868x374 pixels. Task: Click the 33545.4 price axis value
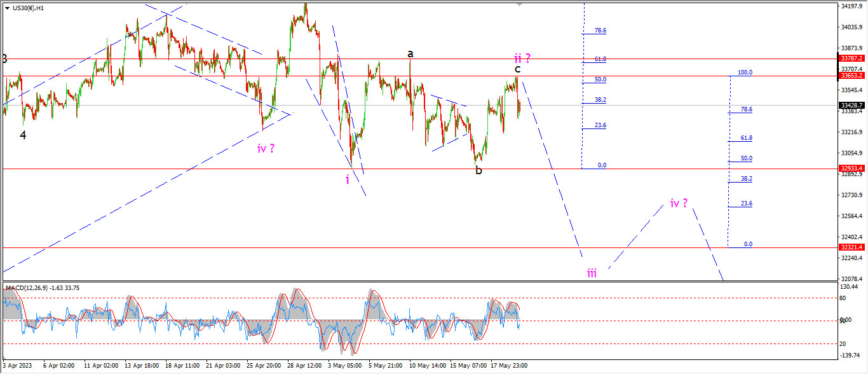(x=850, y=90)
